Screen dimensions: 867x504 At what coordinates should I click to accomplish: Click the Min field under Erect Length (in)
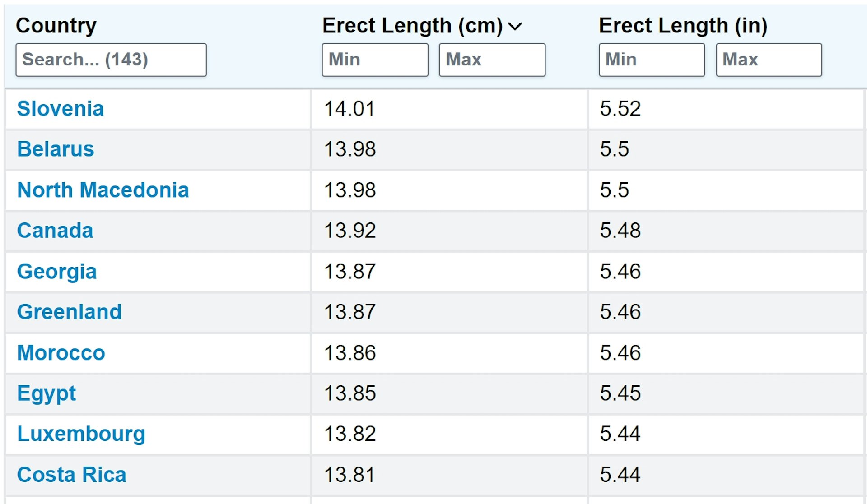(x=652, y=60)
